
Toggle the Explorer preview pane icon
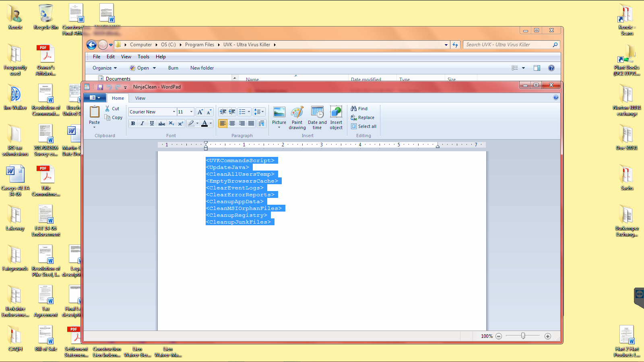(537, 68)
